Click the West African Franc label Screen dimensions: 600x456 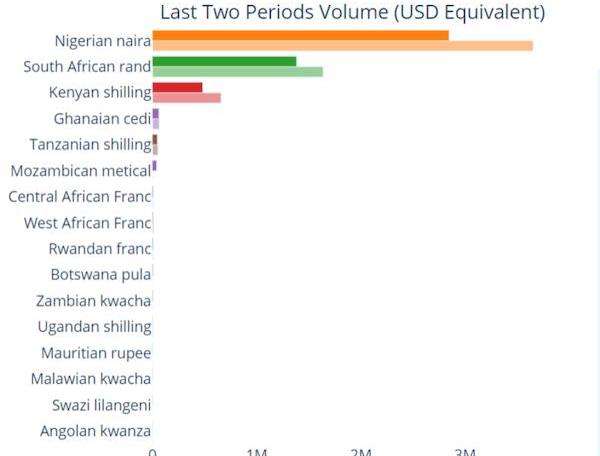87,223
